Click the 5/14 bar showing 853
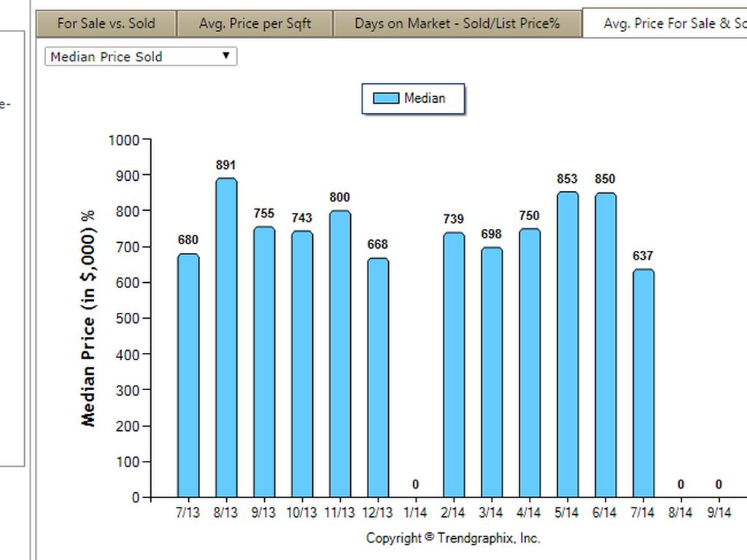 [568, 344]
